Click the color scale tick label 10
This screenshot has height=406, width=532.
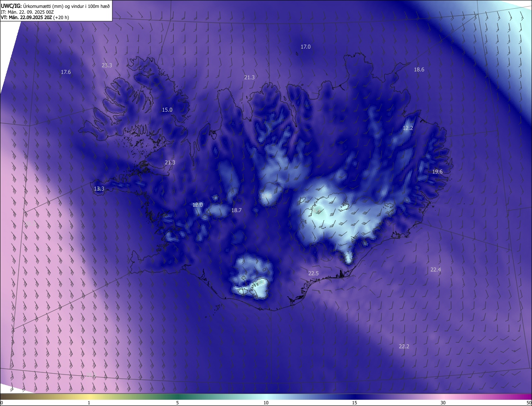(266, 403)
